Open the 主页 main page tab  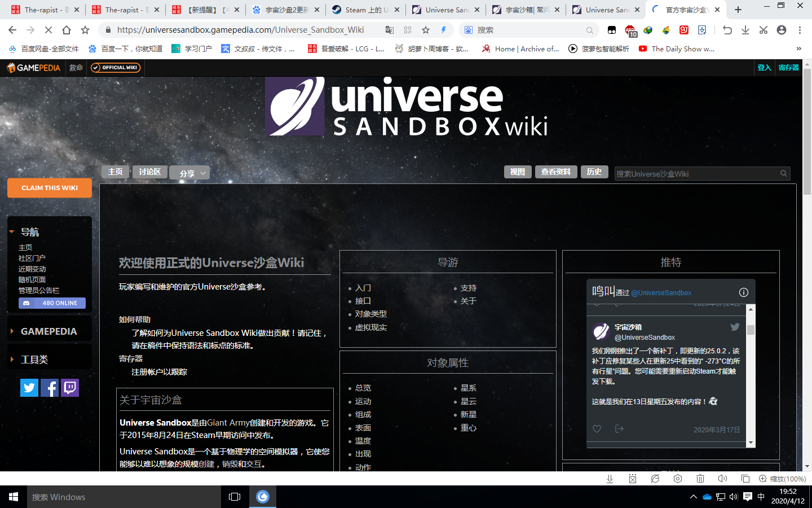[x=115, y=172]
